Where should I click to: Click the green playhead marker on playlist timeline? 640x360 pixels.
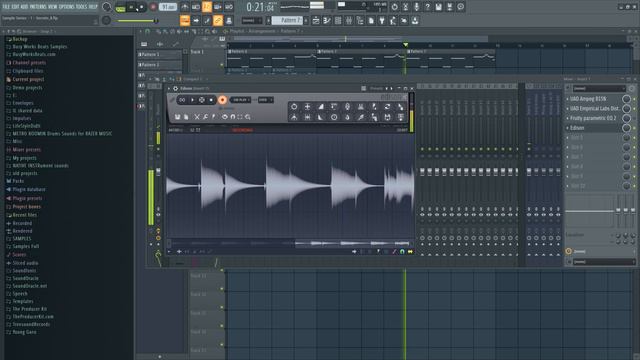click(x=405, y=44)
